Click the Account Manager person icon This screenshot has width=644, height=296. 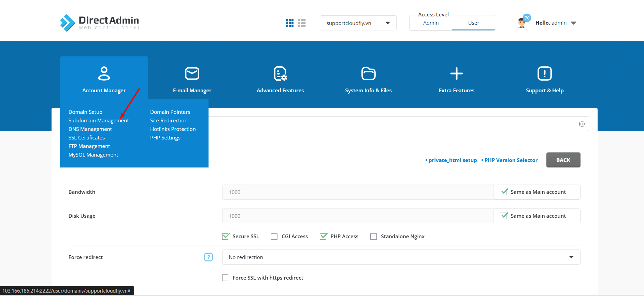point(104,73)
